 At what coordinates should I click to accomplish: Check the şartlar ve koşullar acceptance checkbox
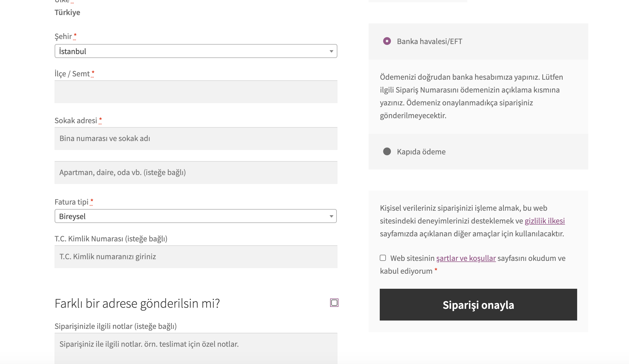point(383,258)
